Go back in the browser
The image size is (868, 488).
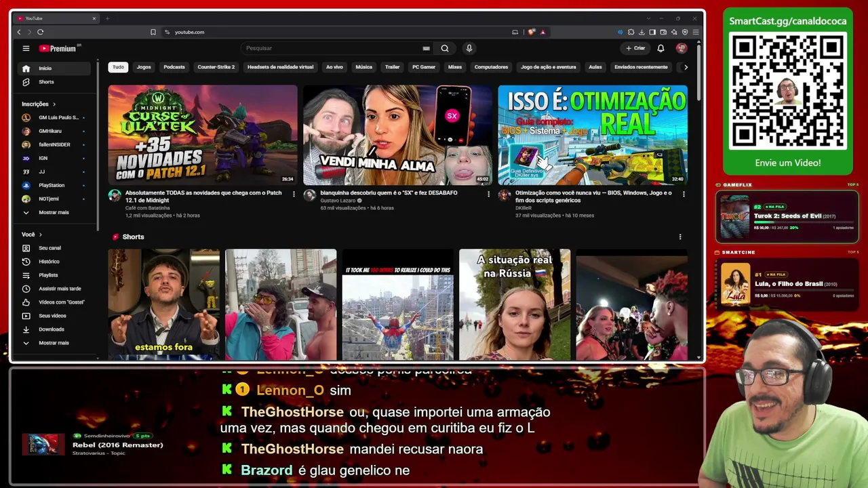[19, 32]
